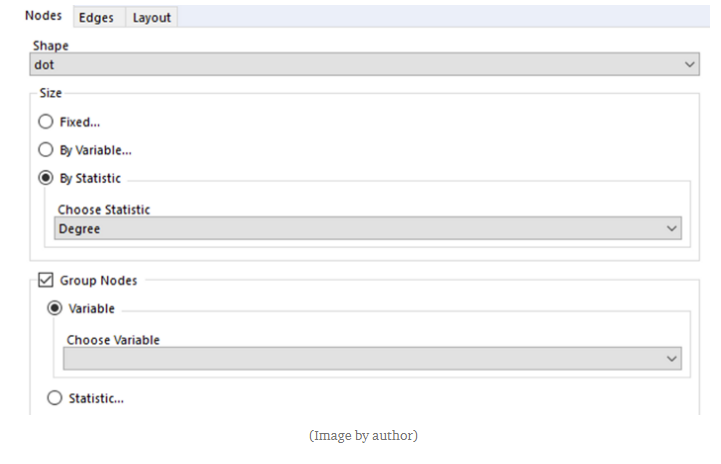The height and width of the screenshot is (464, 721).
Task: Uncheck the Group Nodes checkbox
Action: pos(44,281)
